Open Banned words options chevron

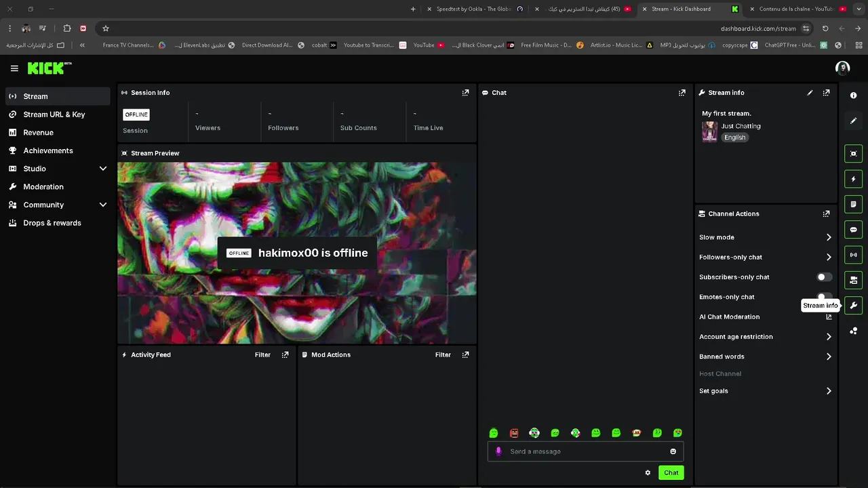829,357
